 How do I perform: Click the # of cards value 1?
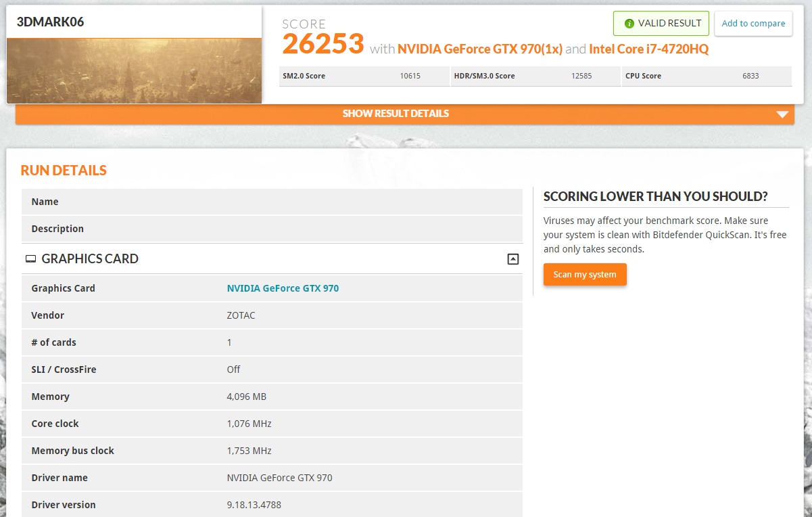229,342
